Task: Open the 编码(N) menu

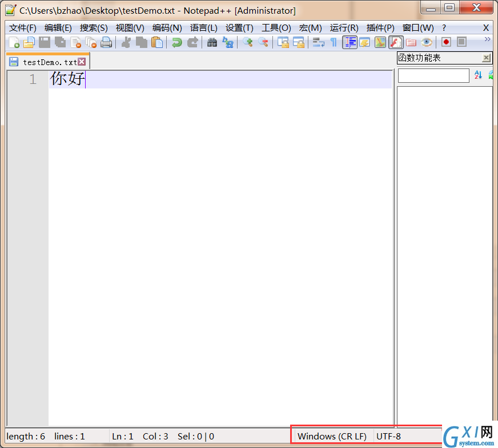Action: click(167, 28)
